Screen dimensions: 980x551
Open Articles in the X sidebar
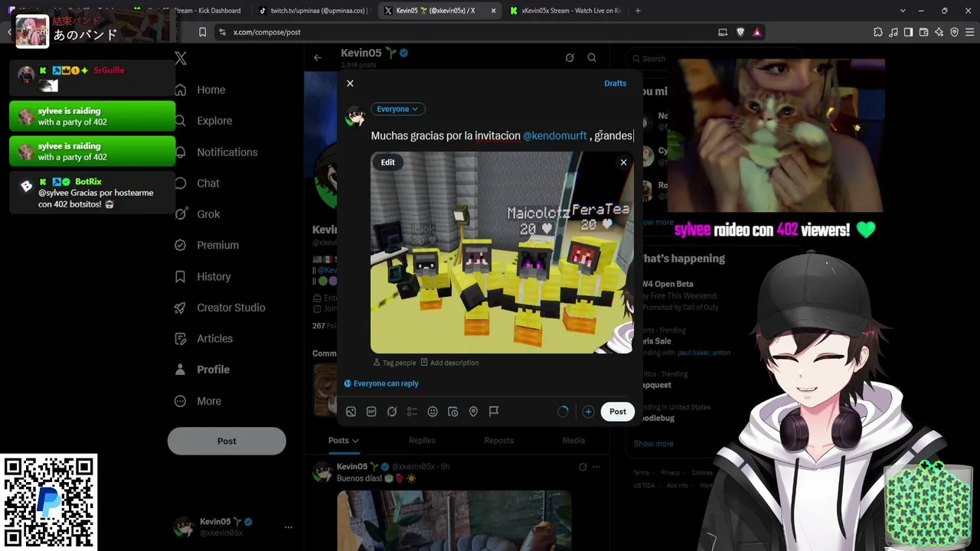(x=204, y=339)
